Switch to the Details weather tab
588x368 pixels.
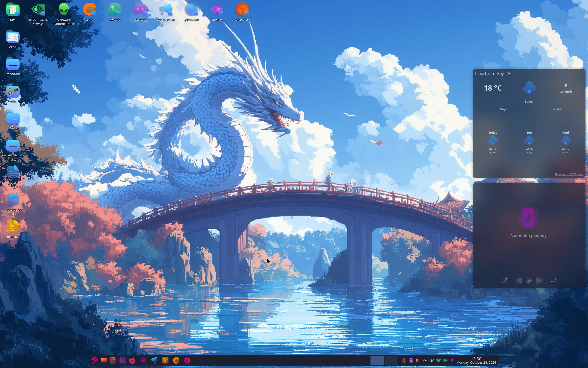[x=556, y=109]
